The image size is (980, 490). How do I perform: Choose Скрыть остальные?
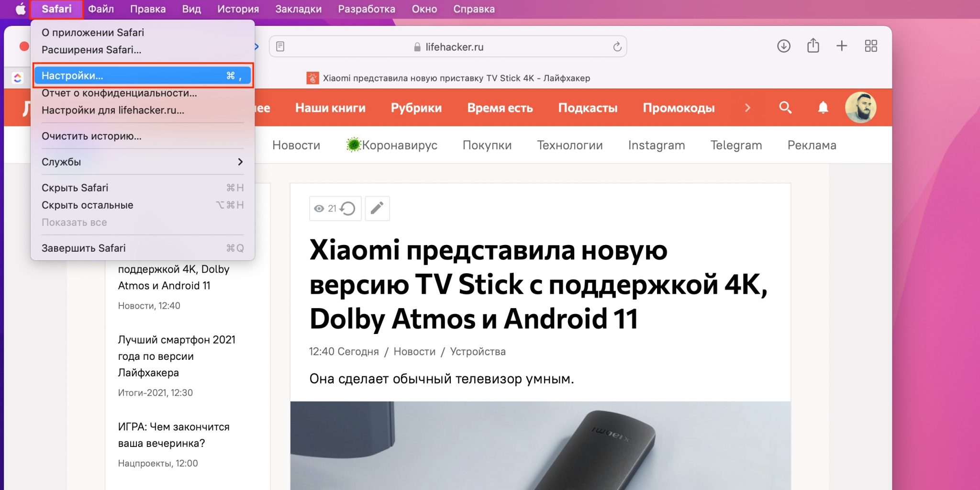[143, 205]
